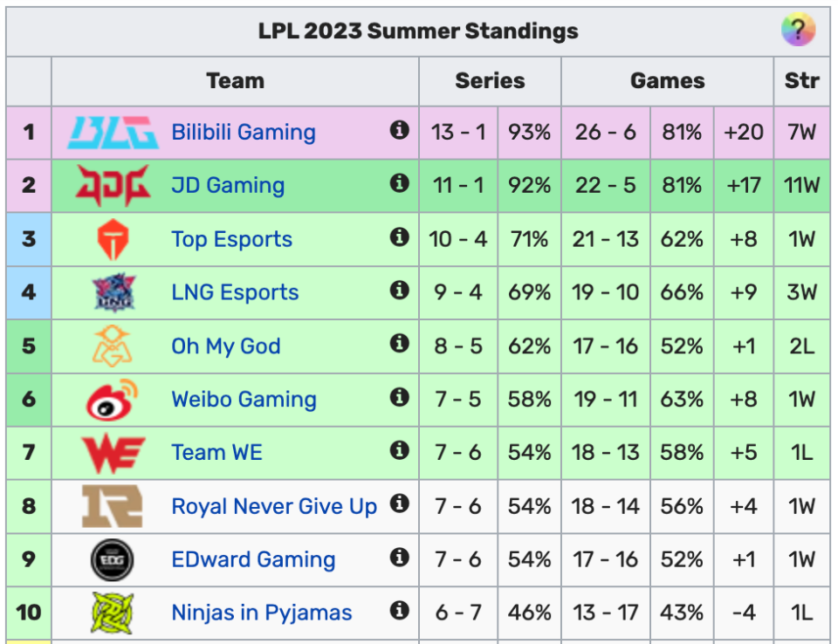The image size is (838, 644).
Task: Click info icon next to Top Esports
Action: point(399,236)
